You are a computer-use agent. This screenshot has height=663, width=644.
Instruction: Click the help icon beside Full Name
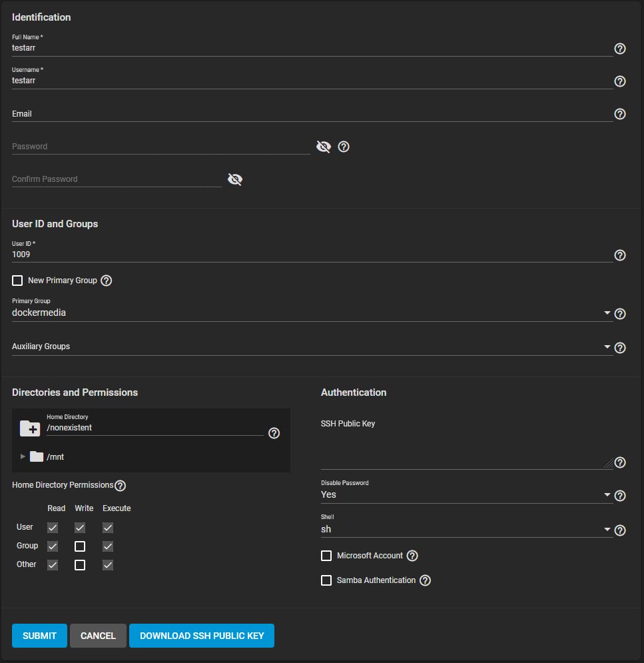tap(619, 49)
